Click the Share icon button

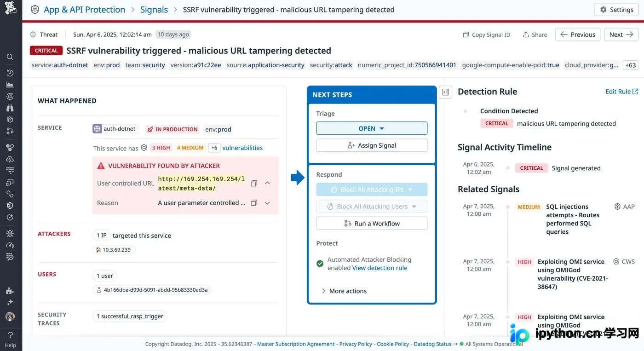(x=535, y=35)
